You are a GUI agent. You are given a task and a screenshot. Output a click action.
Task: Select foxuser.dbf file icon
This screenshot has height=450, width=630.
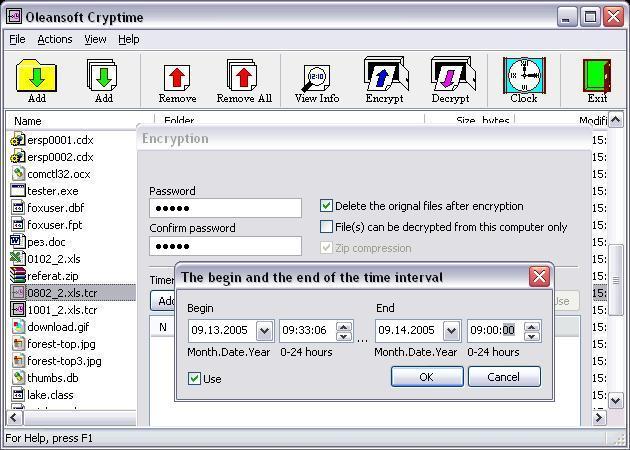[x=18, y=207]
